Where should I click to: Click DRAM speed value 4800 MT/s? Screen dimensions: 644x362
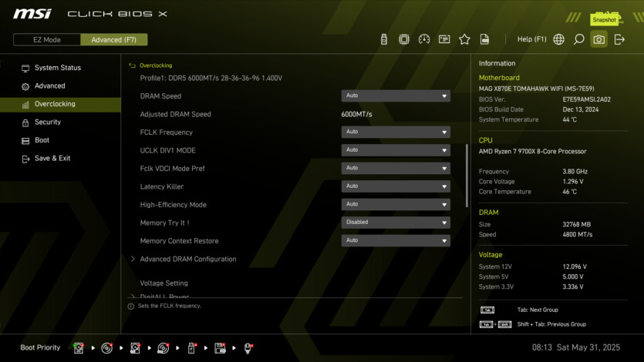[578, 234]
